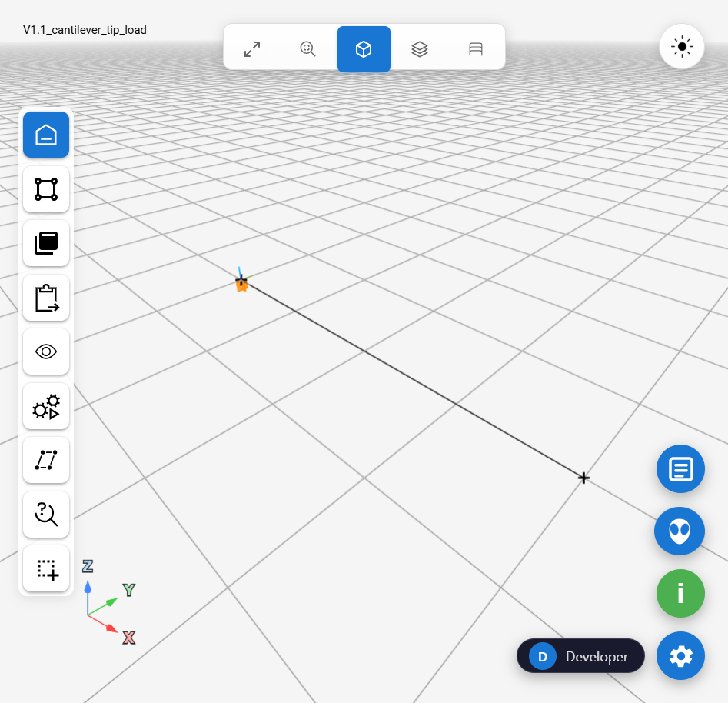Open the blue settings gear button
Screen dimensions: 728x703
pyautogui.click(x=680, y=655)
